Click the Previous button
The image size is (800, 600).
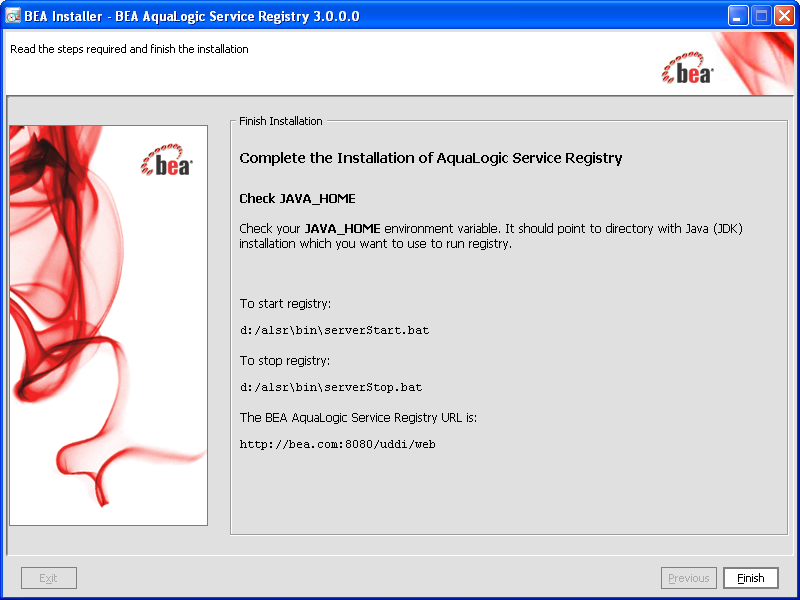(x=689, y=578)
